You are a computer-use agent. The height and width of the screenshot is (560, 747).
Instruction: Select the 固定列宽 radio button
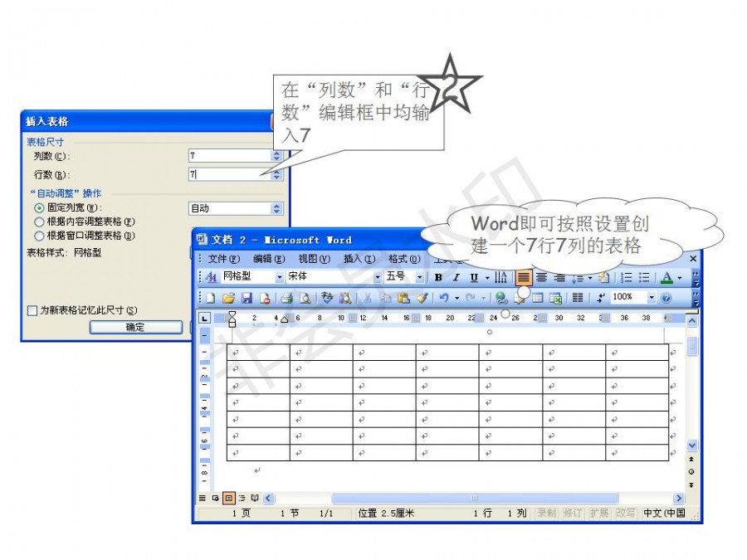(39, 208)
